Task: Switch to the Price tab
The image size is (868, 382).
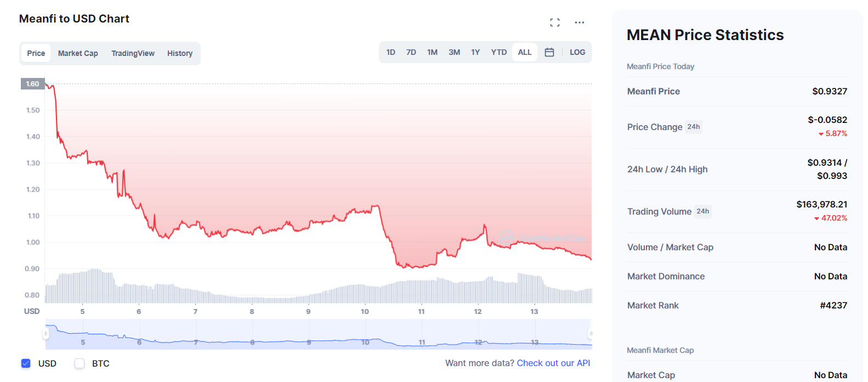Action: (36, 53)
